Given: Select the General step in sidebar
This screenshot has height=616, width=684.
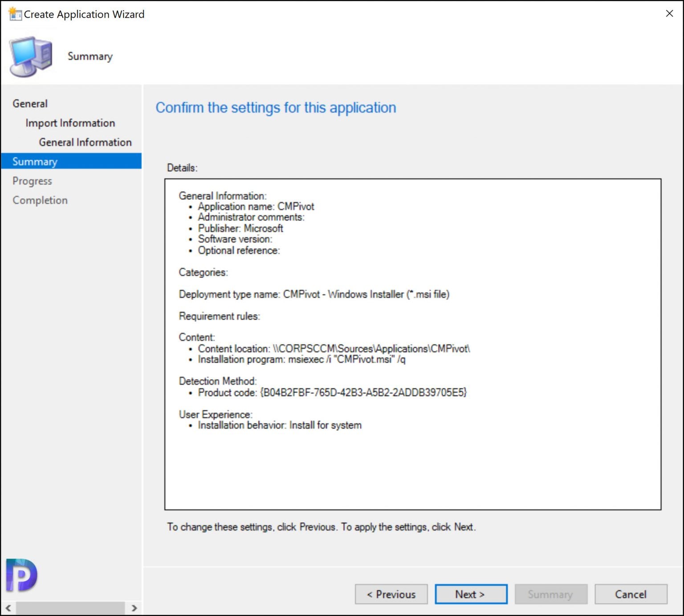Looking at the screenshot, I should coord(30,104).
